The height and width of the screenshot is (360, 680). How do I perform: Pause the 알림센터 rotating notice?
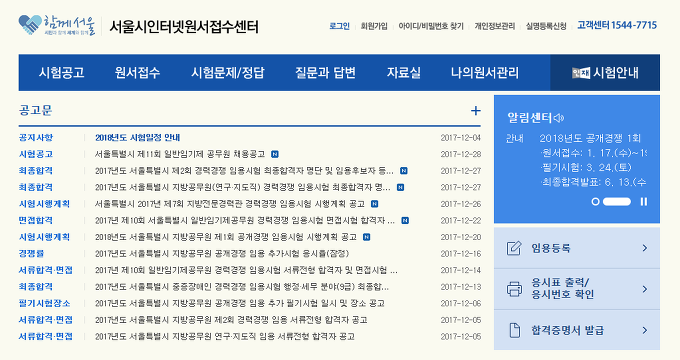[644, 201]
